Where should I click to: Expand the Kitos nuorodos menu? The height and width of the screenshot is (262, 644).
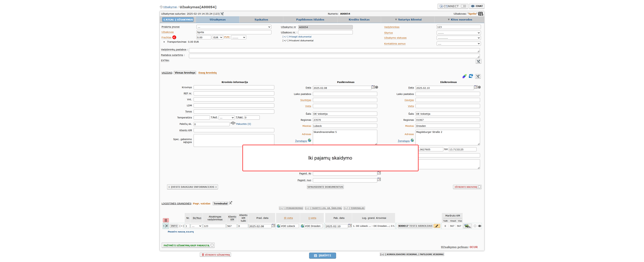pos(460,19)
